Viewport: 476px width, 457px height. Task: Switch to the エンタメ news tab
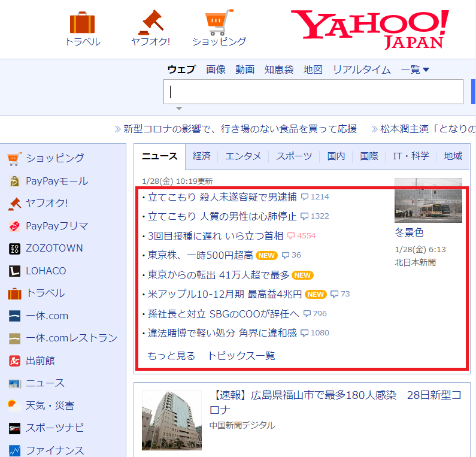[243, 156]
